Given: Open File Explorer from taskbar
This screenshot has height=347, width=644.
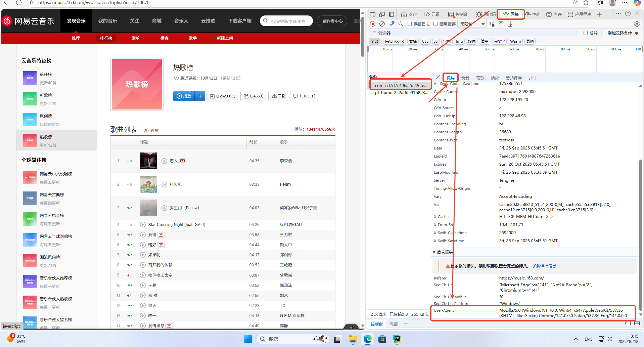Looking at the screenshot, I should (353, 339).
